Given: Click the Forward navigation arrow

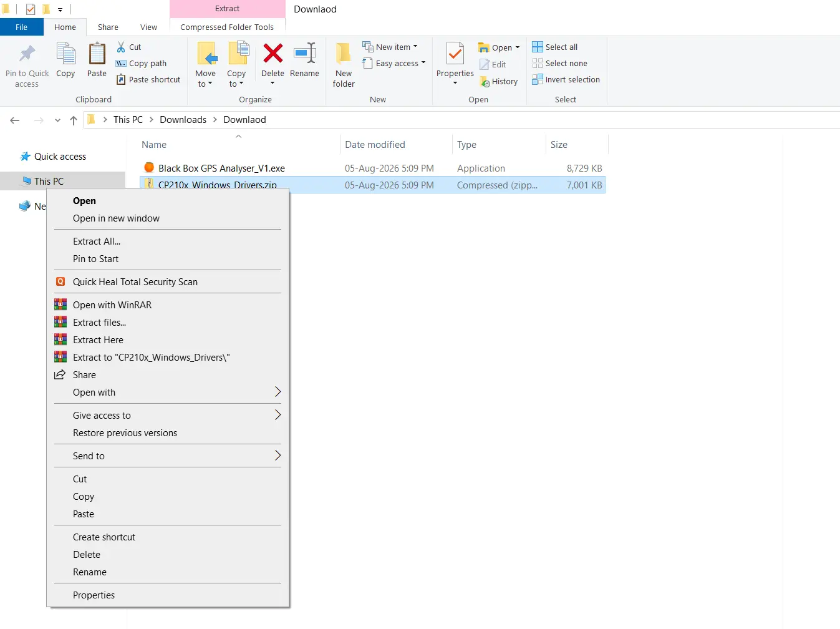Looking at the screenshot, I should point(39,120).
